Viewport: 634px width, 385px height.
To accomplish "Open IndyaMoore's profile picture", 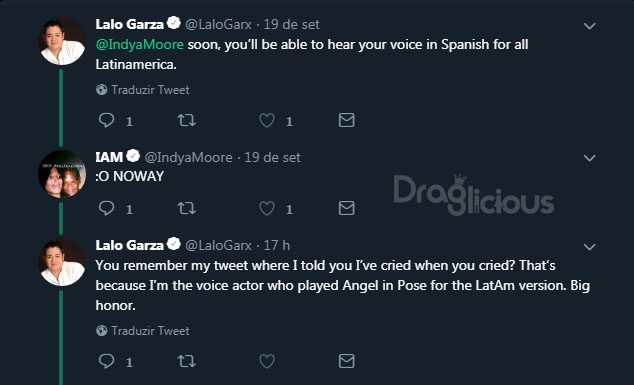I will pyautogui.click(x=62, y=174).
